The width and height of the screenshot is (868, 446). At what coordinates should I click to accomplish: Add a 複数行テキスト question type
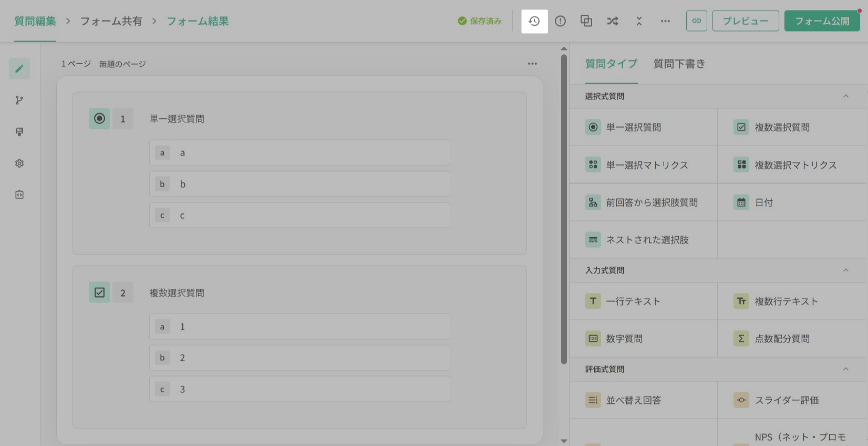tap(792, 301)
